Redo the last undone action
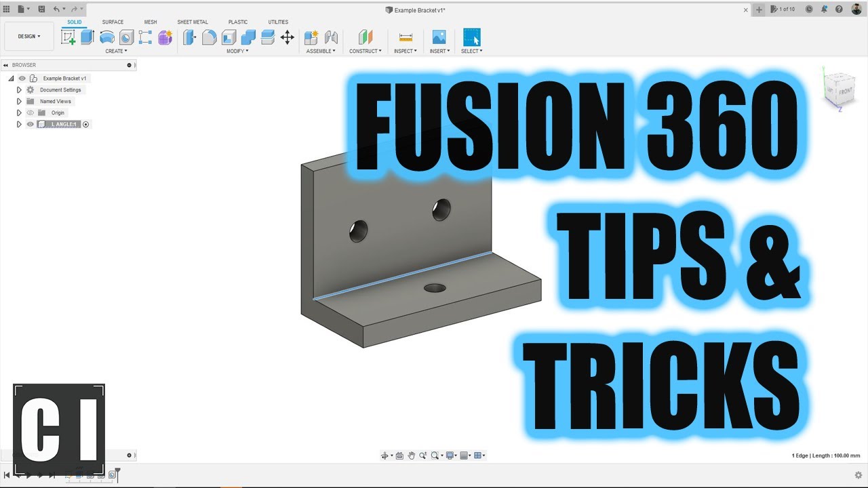The image size is (868, 488). pyautogui.click(x=74, y=9)
